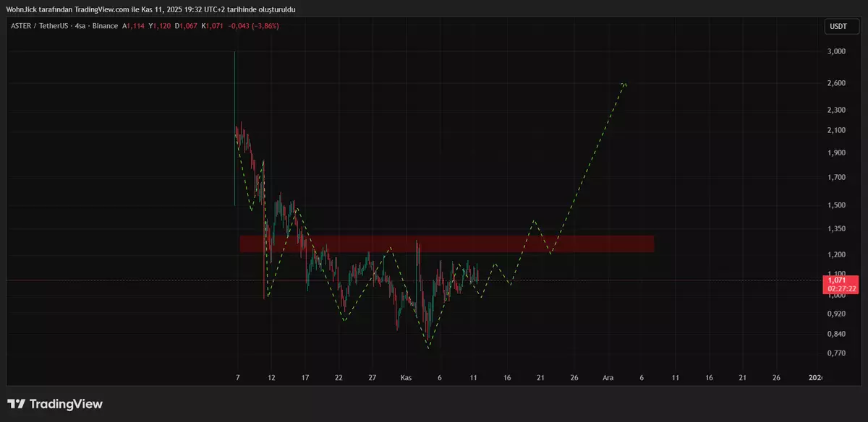Click the Ara month marker on time axis
868x422 pixels.
point(608,378)
